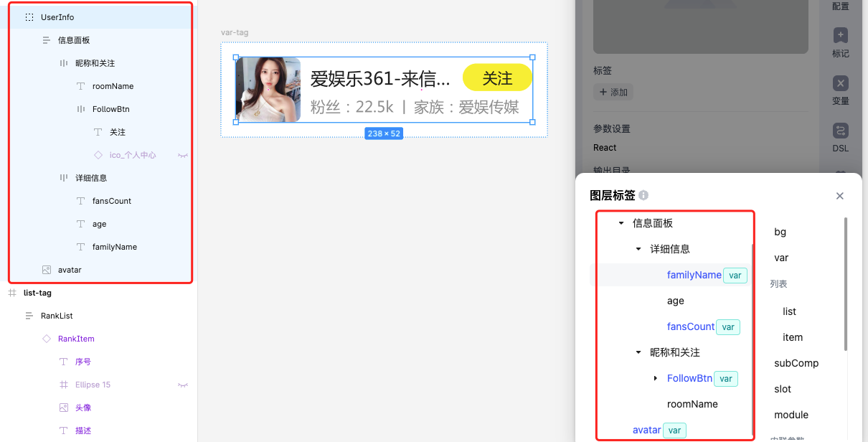The width and height of the screenshot is (868, 442).
Task: Close the 图层标签 popup panel
Action: 840,196
